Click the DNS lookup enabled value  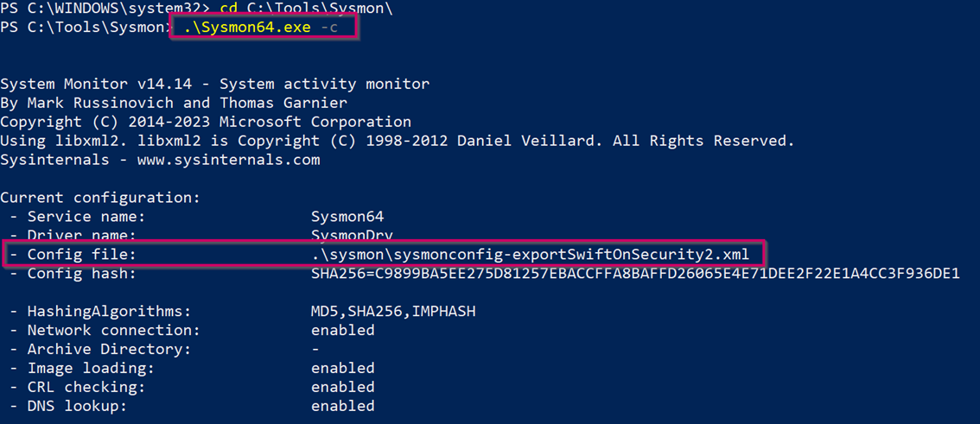343,406
